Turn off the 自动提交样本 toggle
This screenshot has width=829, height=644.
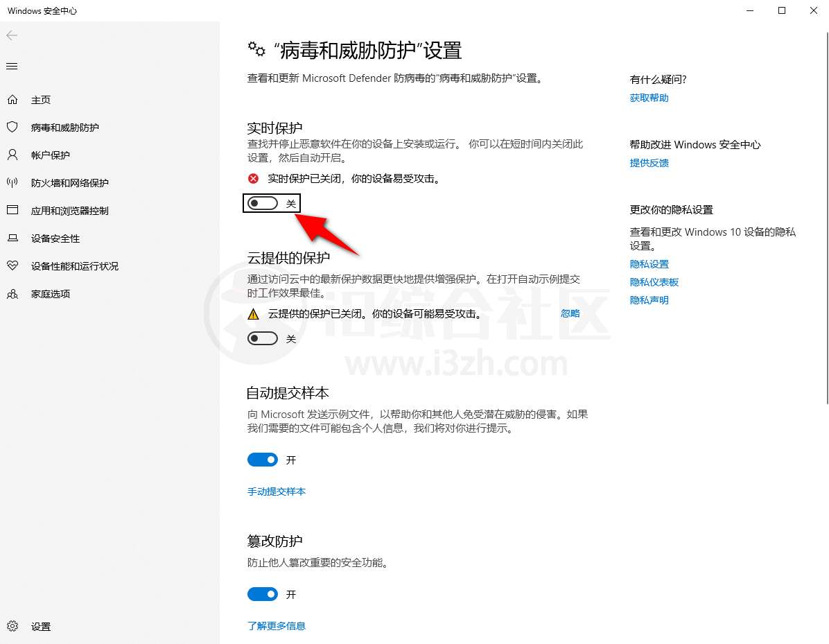click(x=263, y=460)
